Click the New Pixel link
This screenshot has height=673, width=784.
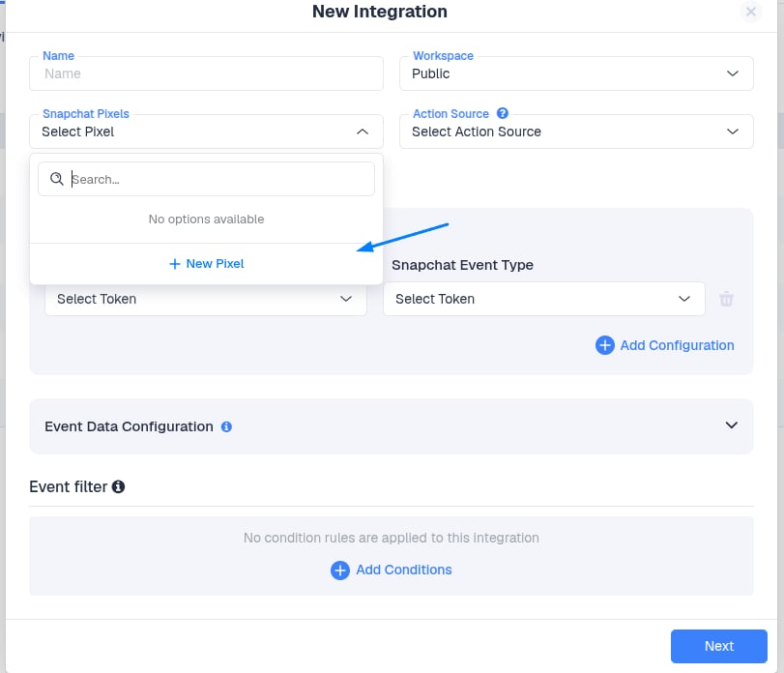(x=206, y=264)
